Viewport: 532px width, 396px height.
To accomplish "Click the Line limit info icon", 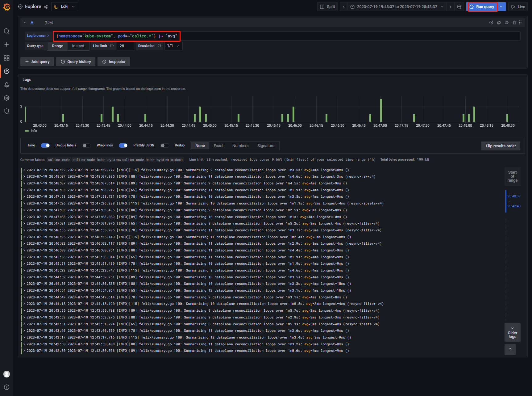I will tap(112, 46).
